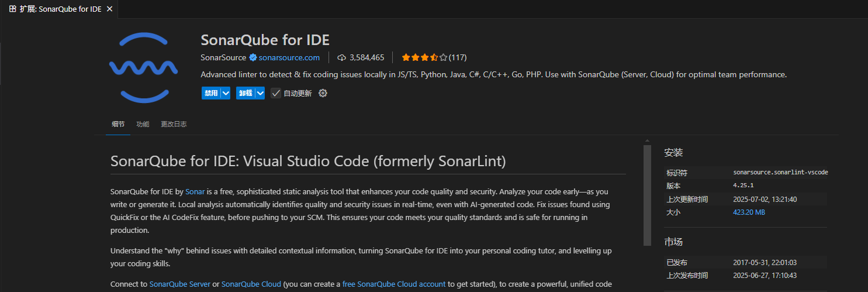Click the 3,584,465 install count

(366, 57)
